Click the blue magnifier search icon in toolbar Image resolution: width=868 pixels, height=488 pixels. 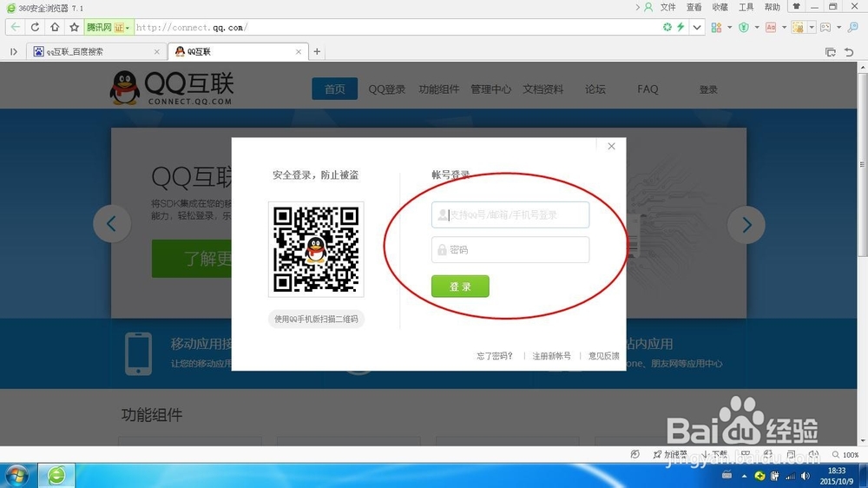tap(853, 27)
